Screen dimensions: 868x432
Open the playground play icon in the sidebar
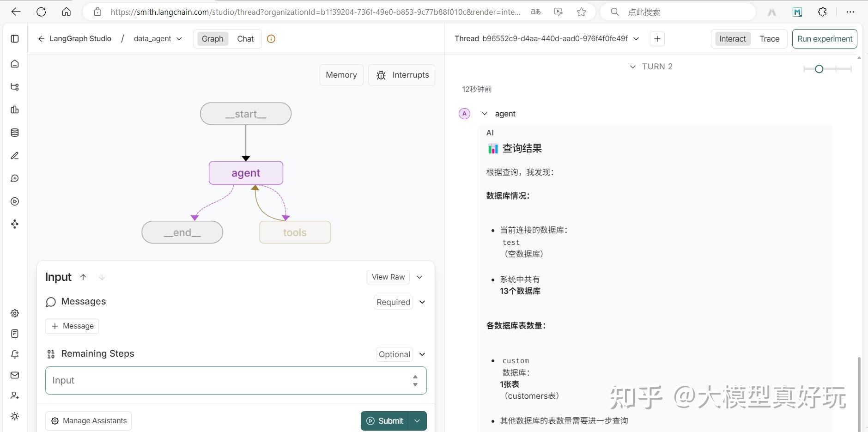[14, 201]
